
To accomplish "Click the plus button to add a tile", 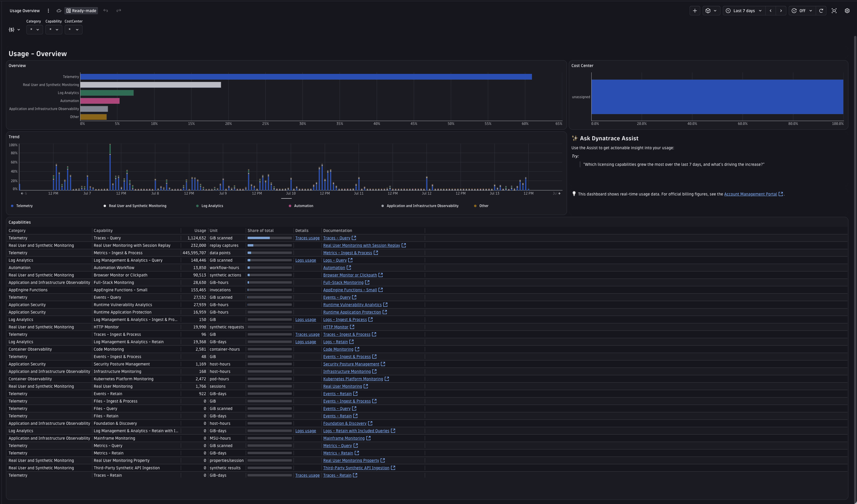I will pos(695,11).
